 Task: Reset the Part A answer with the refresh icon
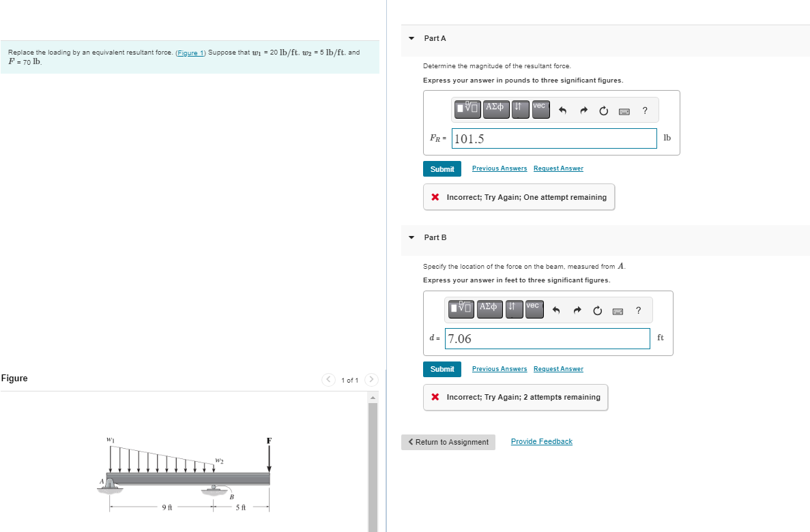click(603, 110)
